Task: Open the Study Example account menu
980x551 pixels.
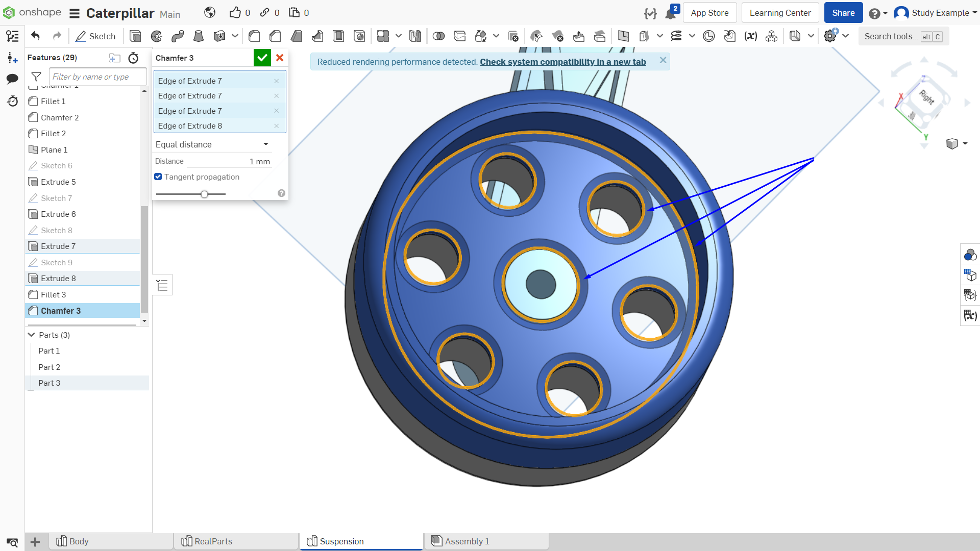Action: point(935,13)
